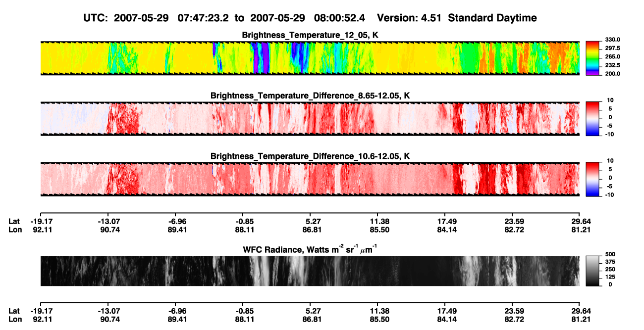Select the Brightness_Temperature_Difference_10.6-12.05 title
This screenshot has width=644, height=330.
coord(310,156)
